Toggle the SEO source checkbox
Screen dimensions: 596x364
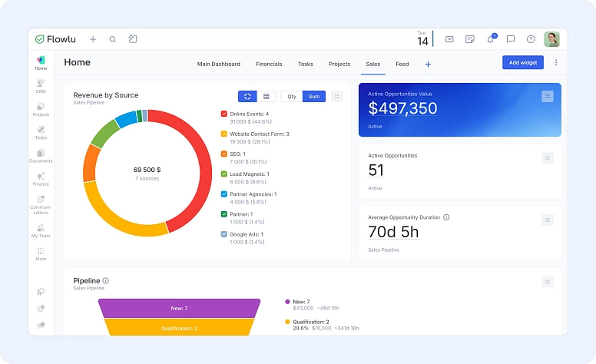coord(223,154)
